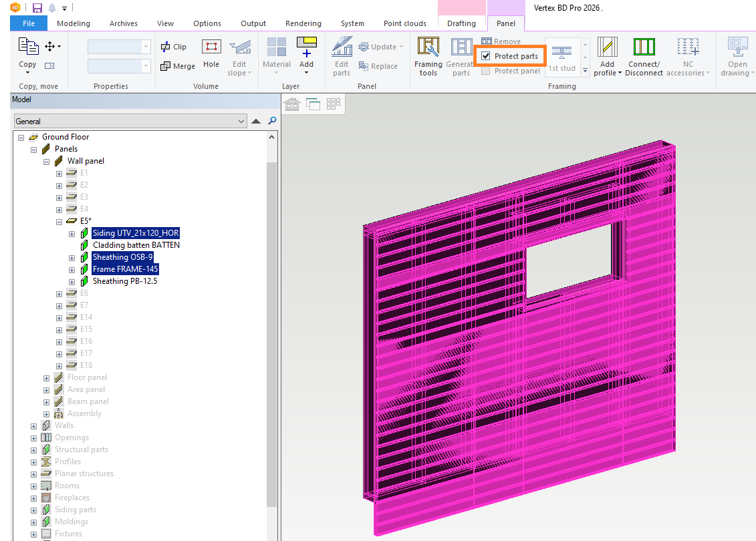Viewport: 756px width, 541px height.
Task: Click the Add profile icon
Action: [607, 48]
